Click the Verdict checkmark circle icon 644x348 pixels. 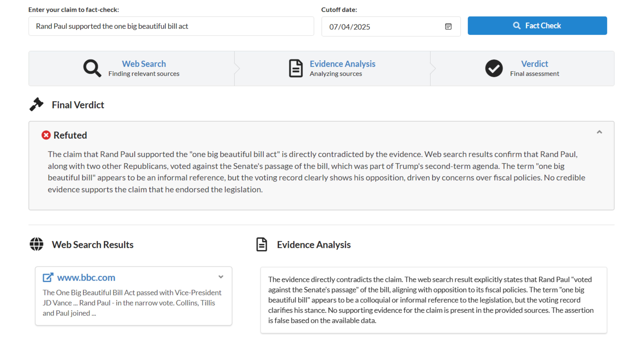[x=494, y=68]
